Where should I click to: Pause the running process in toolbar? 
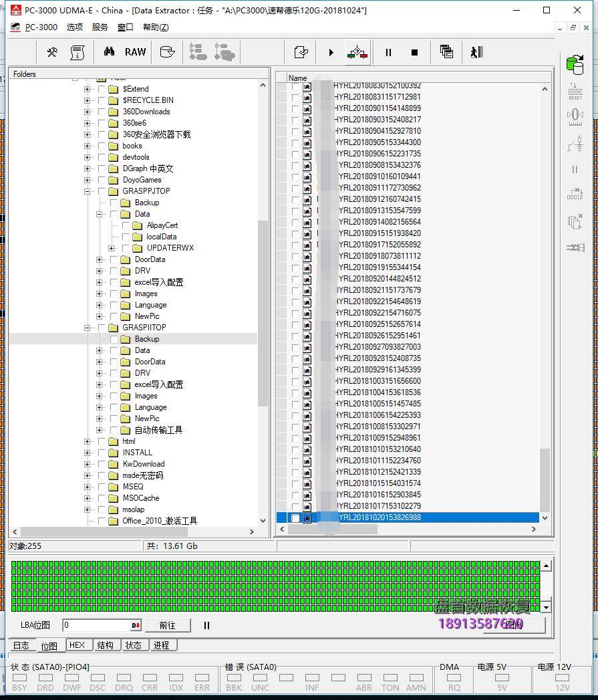coord(388,53)
